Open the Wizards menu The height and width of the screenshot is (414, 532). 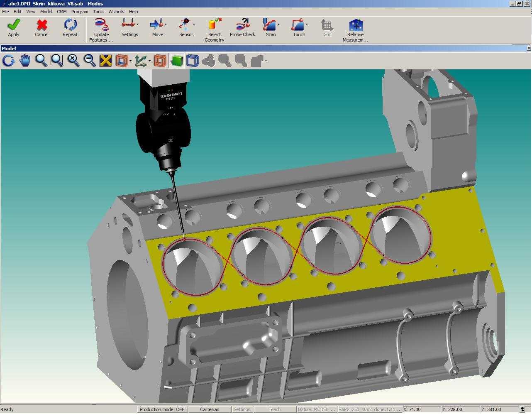click(116, 12)
